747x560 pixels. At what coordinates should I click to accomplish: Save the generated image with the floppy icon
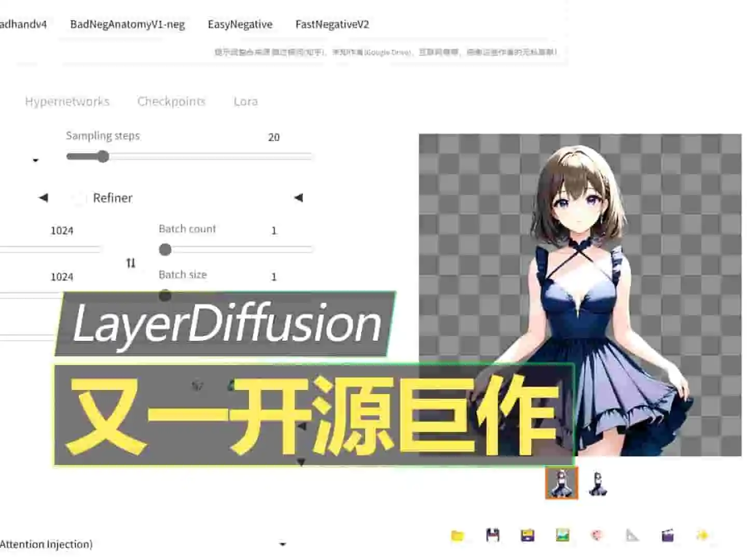493,535
